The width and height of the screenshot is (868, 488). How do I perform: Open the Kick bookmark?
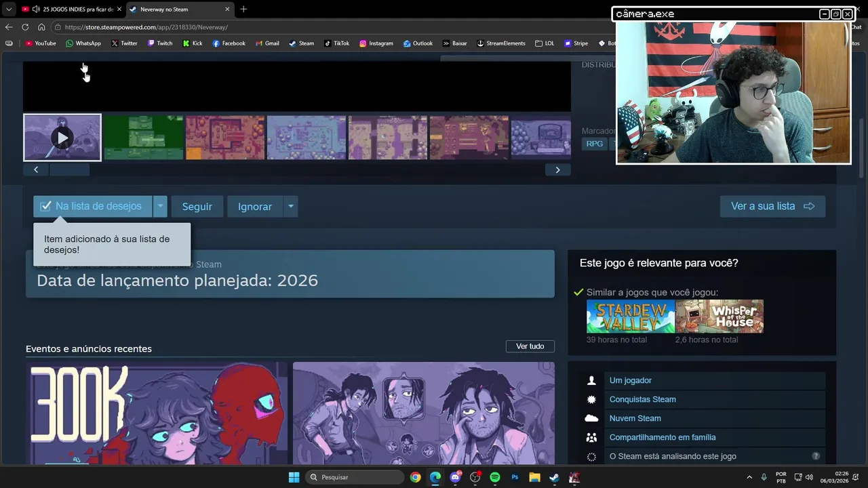click(193, 43)
